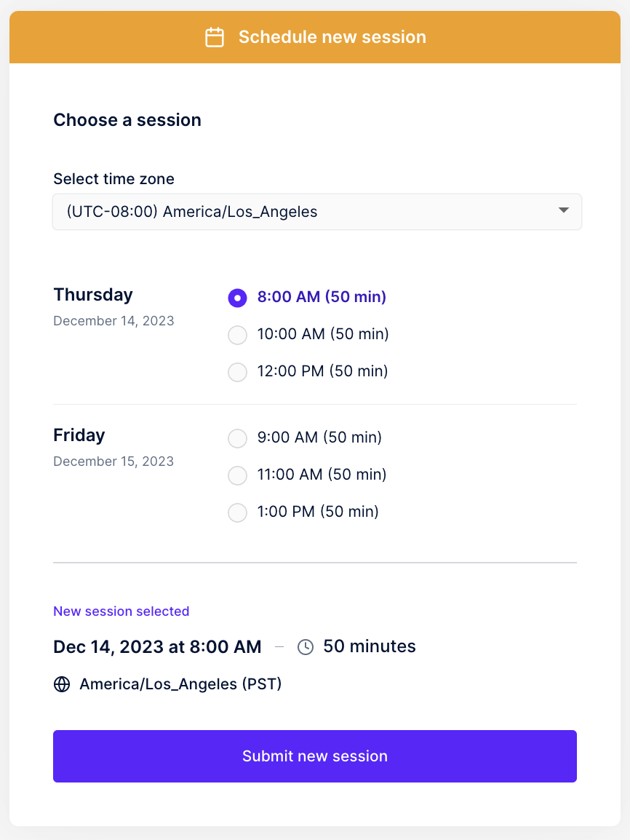Open the time zone dropdown arrow
The height and width of the screenshot is (840, 630).
563,210
